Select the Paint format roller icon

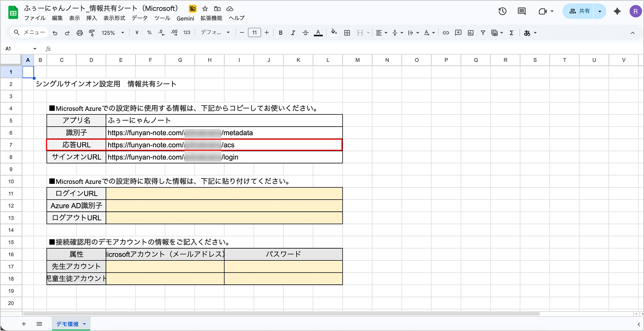coord(92,33)
